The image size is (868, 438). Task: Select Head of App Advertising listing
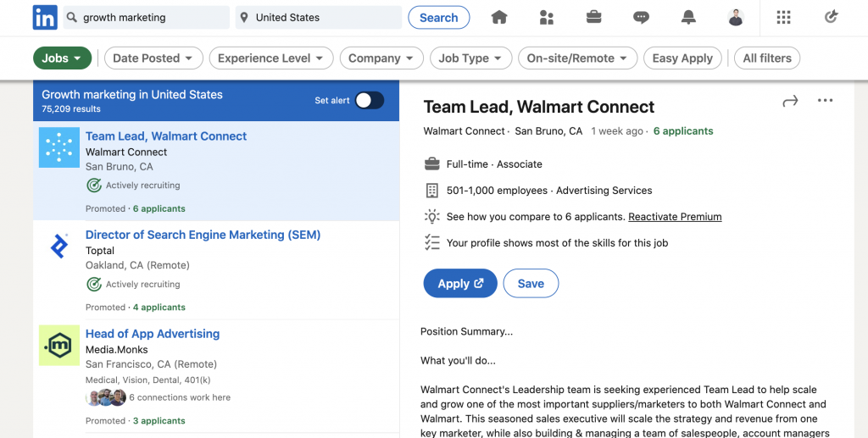click(x=153, y=334)
